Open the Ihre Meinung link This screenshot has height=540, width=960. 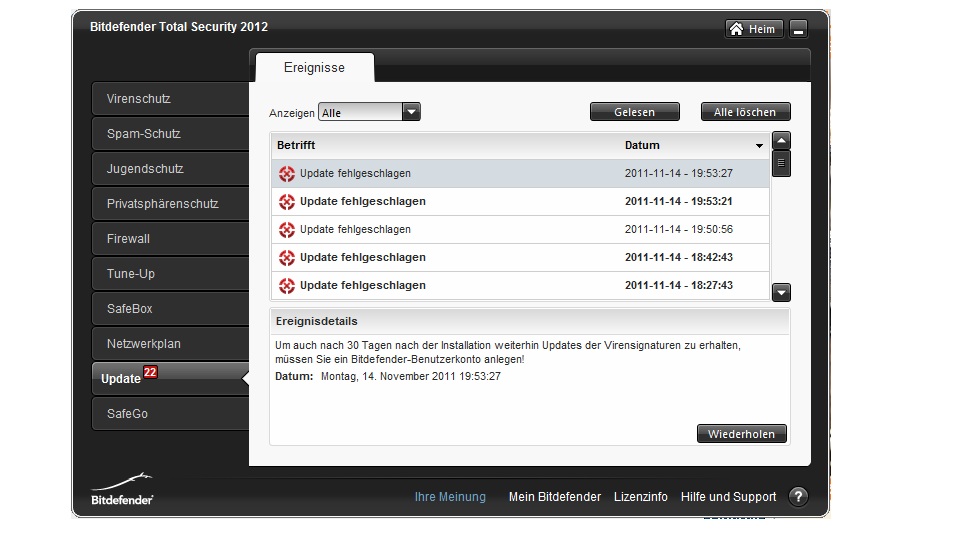(450, 497)
